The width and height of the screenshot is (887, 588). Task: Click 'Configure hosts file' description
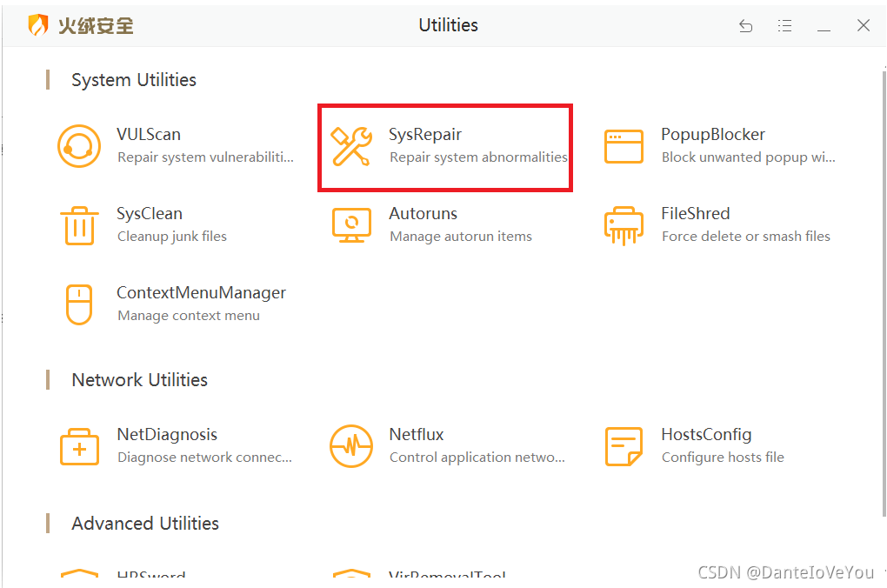click(723, 458)
